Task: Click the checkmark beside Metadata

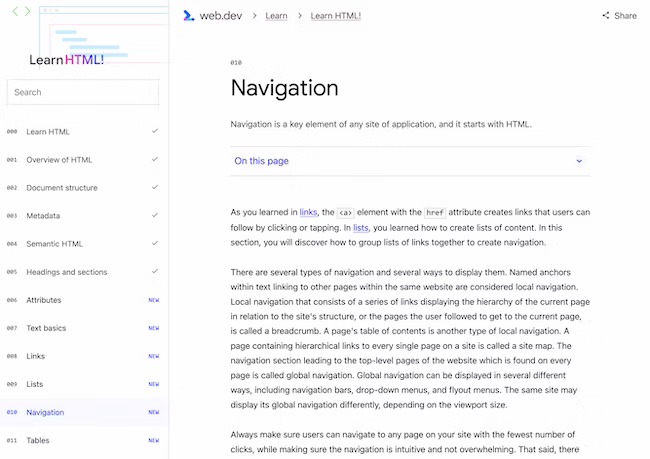Action: [x=154, y=215]
